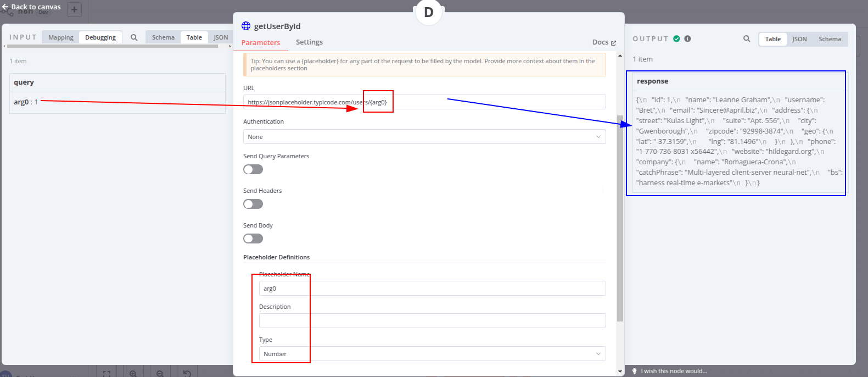The height and width of the screenshot is (377, 868).
Task: Show OUTPUT as JSON
Action: [799, 39]
